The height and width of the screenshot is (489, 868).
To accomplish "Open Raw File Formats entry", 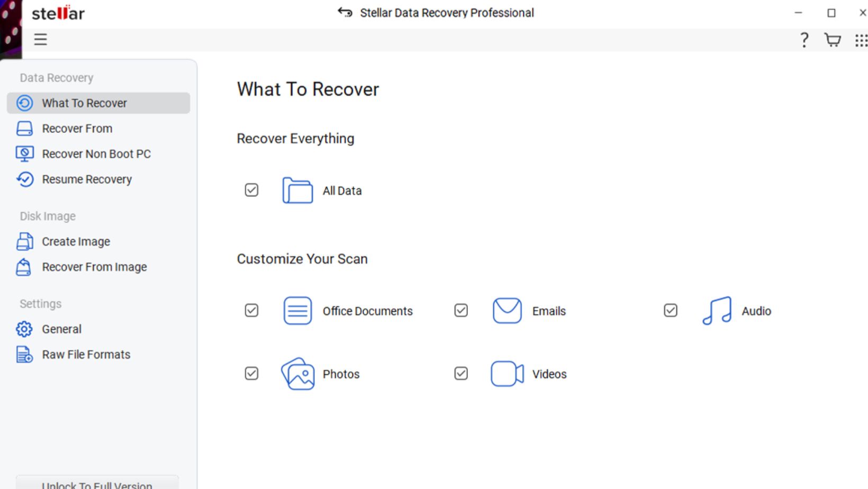I will [98, 355].
